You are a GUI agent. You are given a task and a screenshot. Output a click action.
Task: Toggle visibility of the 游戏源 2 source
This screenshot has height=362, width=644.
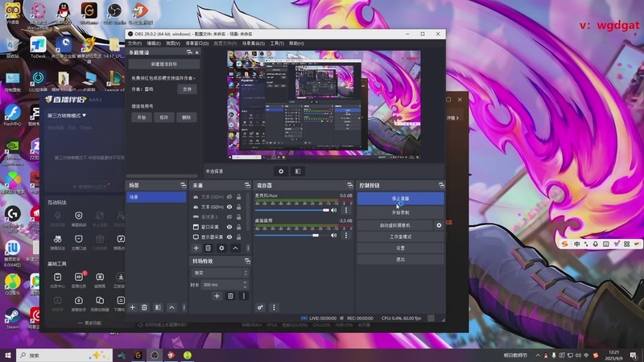point(229,216)
